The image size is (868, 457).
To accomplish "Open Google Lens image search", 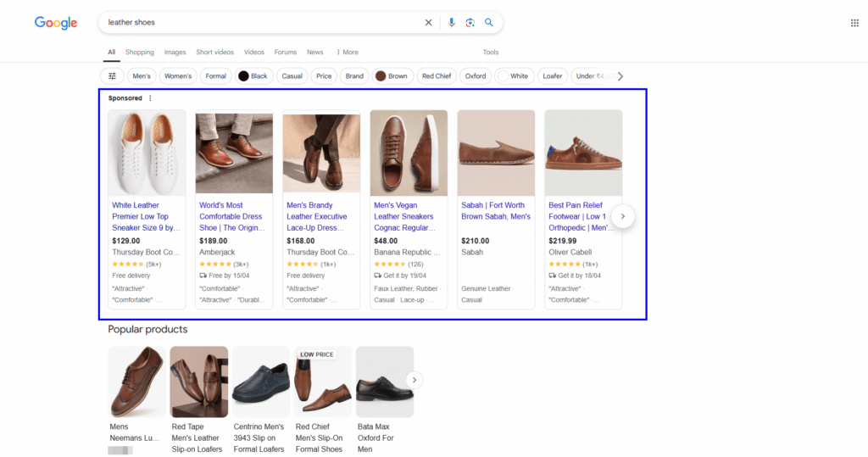I will tap(470, 23).
